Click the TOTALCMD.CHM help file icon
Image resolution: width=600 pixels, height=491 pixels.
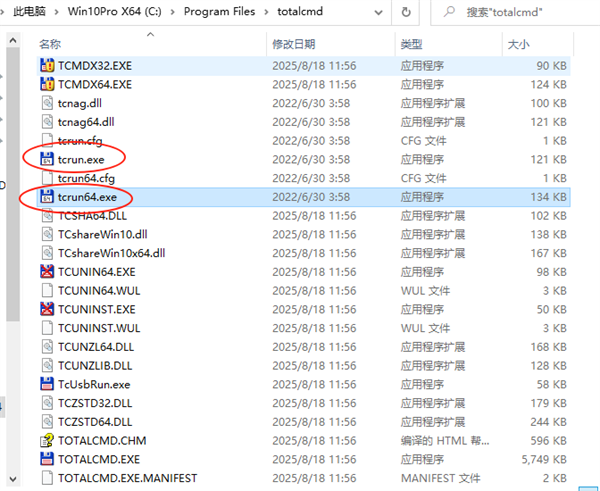tap(47, 440)
